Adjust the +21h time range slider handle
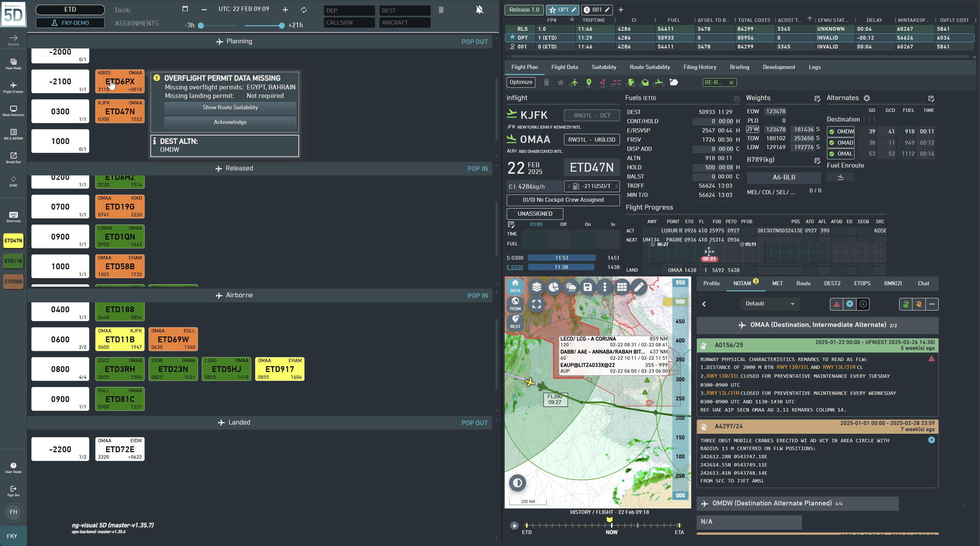Image resolution: width=980 pixels, height=546 pixels. tap(282, 26)
